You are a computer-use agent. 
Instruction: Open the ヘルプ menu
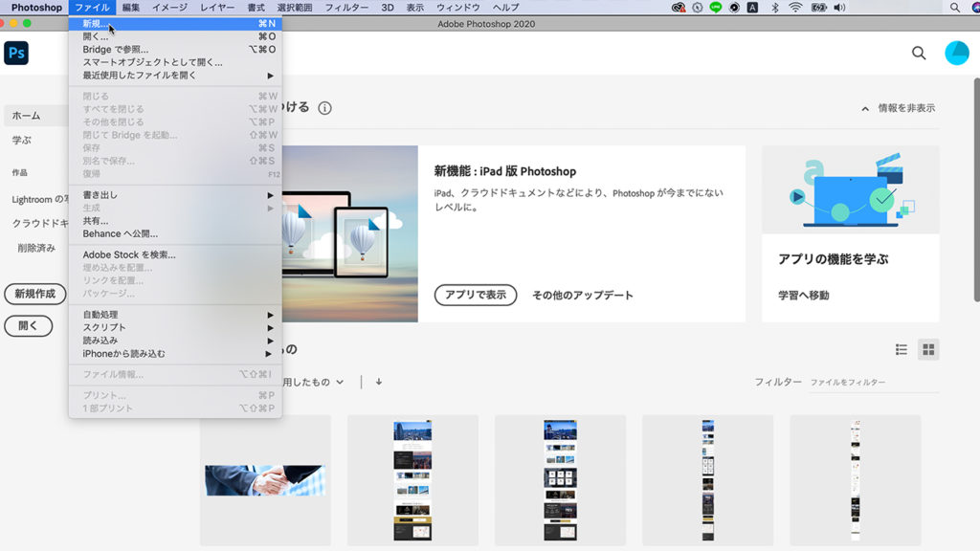pos(505,8)
